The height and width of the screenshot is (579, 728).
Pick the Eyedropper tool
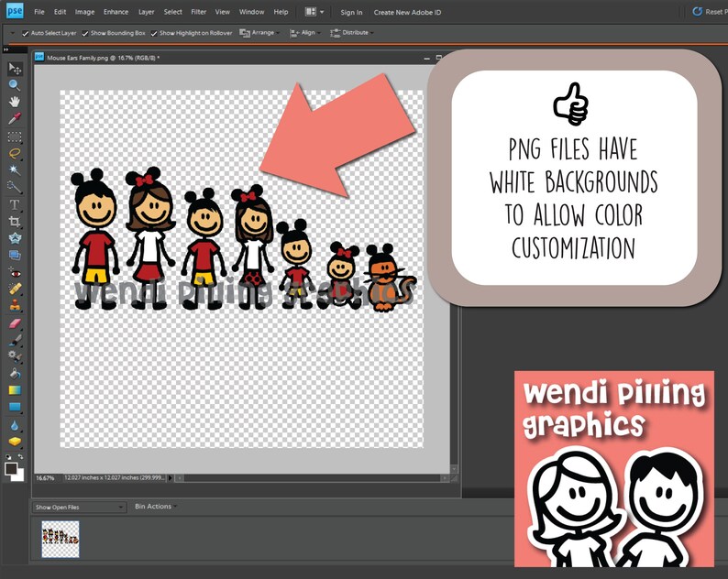(15, 118)
